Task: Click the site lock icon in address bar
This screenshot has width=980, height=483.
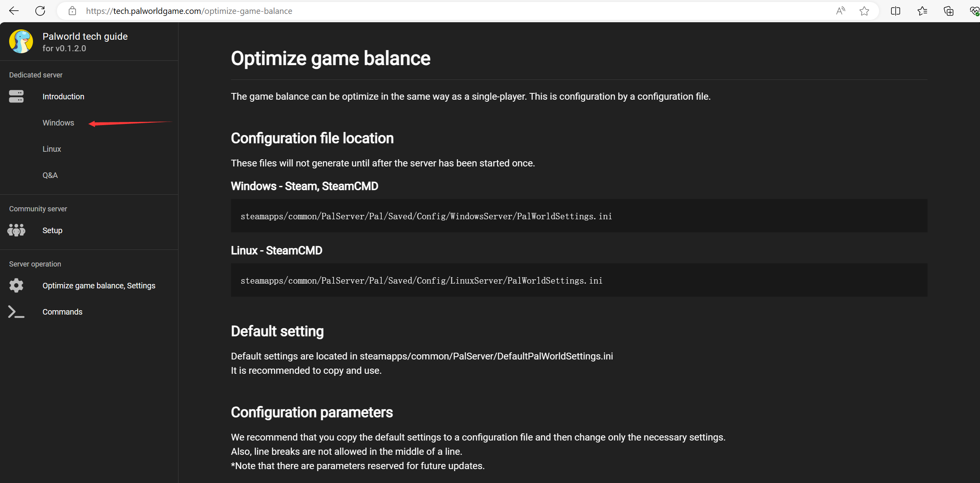Action: (x=72, y=11)
